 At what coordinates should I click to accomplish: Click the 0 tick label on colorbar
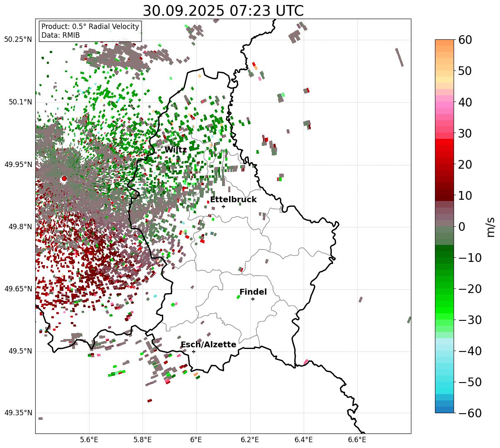click(x=461, y=226)
